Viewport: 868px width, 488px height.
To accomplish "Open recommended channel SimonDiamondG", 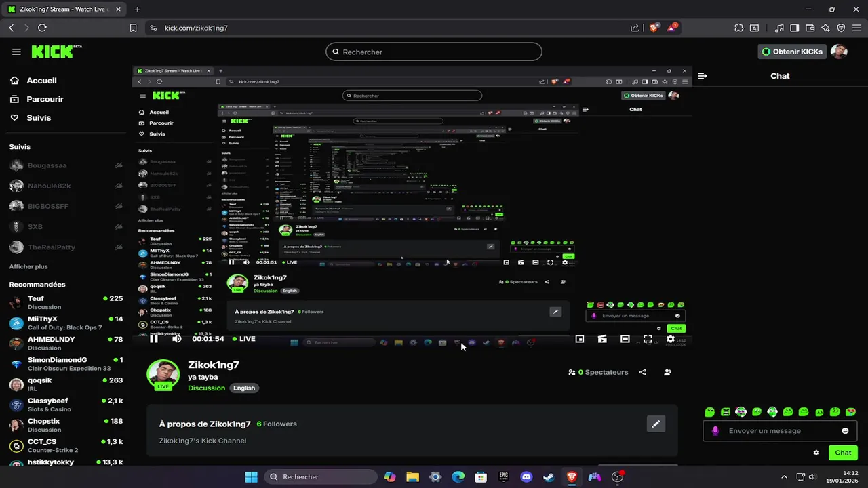I will click(66, 364).
